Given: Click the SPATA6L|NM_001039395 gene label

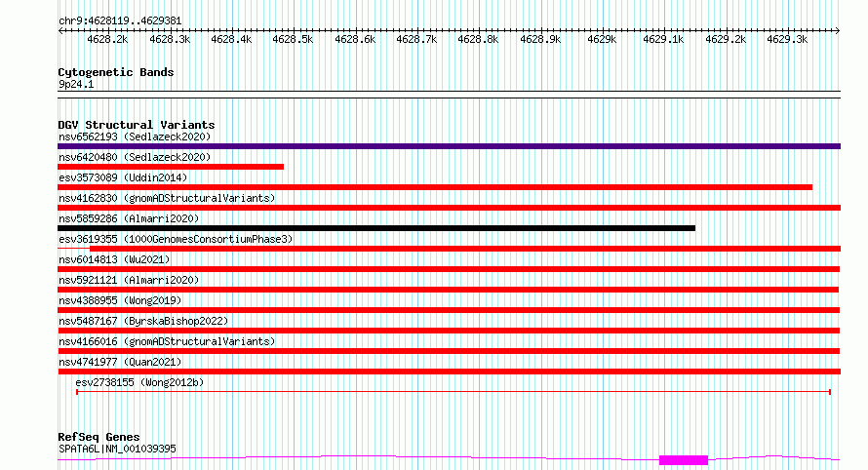Looking at the screenshot, I should tap(117, 449).
